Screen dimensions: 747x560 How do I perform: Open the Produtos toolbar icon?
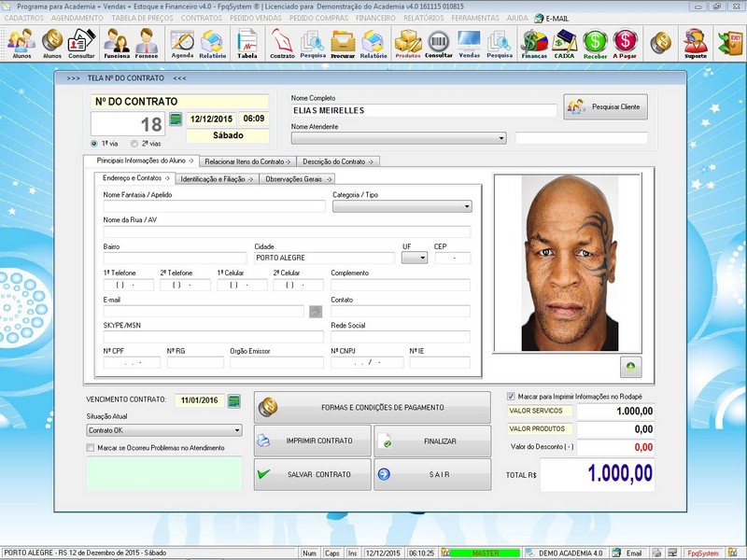pos(407,43)
